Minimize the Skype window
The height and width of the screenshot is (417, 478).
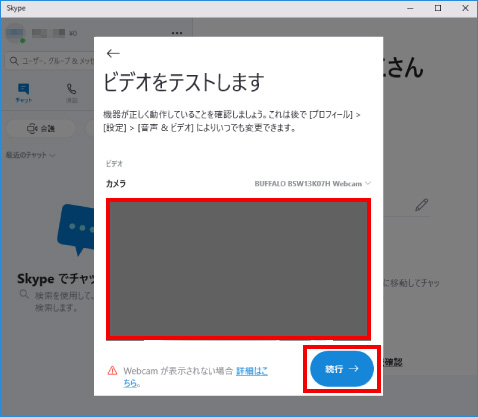click(410, 8)
